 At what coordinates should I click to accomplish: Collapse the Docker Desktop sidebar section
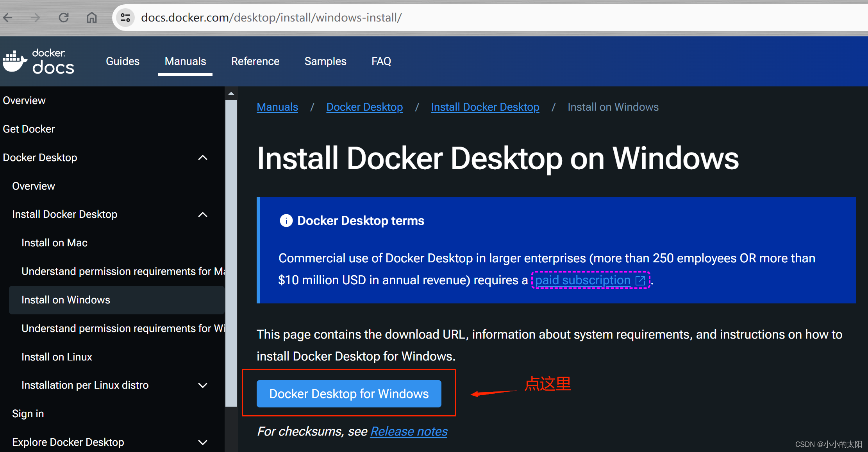(x=203, y=158)
